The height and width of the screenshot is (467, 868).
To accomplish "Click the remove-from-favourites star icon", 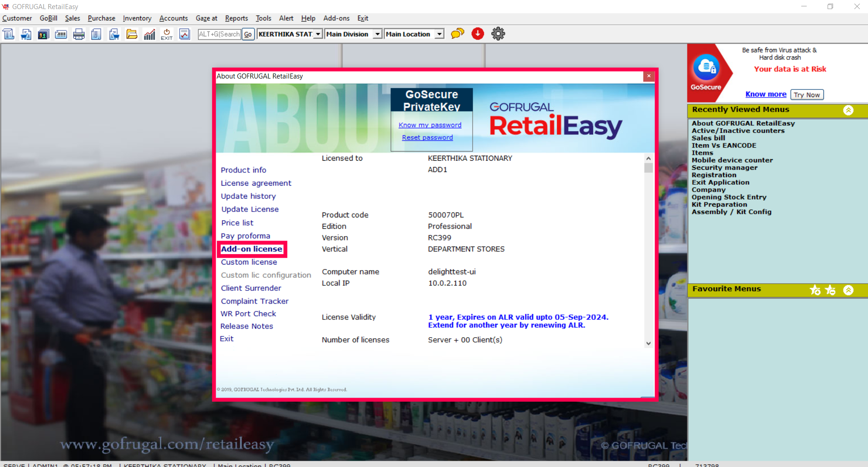I will pyautogui.click(x=830, y=290).
